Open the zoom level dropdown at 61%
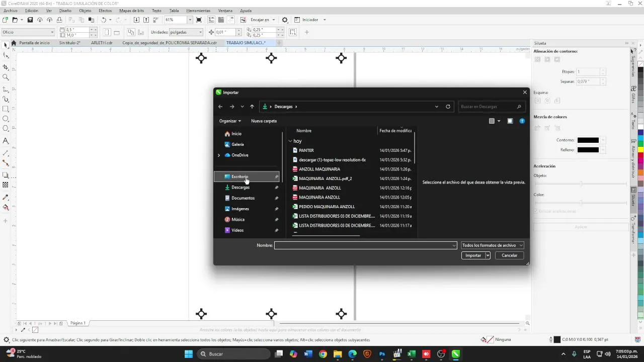The width and height of the screenshot is (644, 362). pyautogui.click(x=190, y=20)
